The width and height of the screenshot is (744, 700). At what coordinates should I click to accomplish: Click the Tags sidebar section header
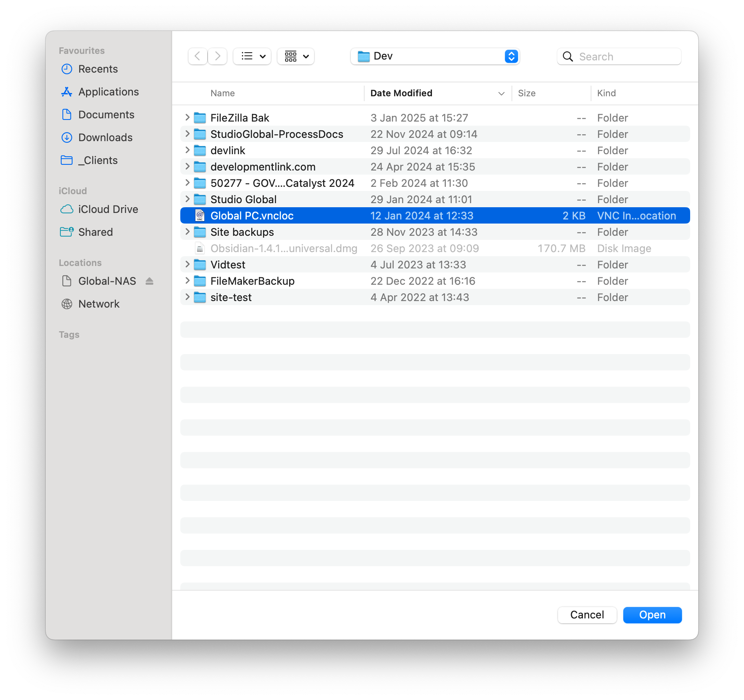[69, 334]
